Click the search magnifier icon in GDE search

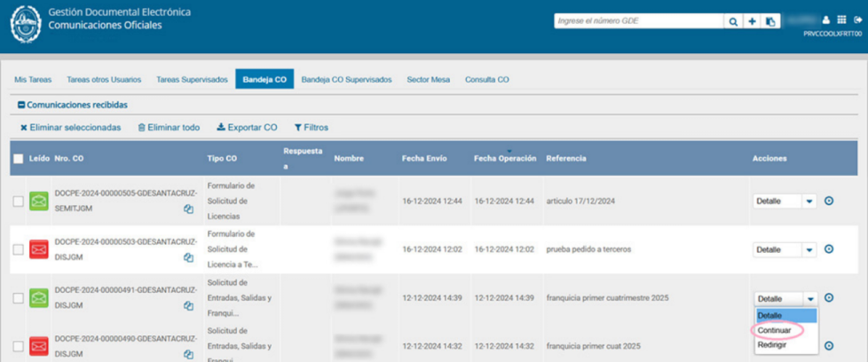coord(733,20)
